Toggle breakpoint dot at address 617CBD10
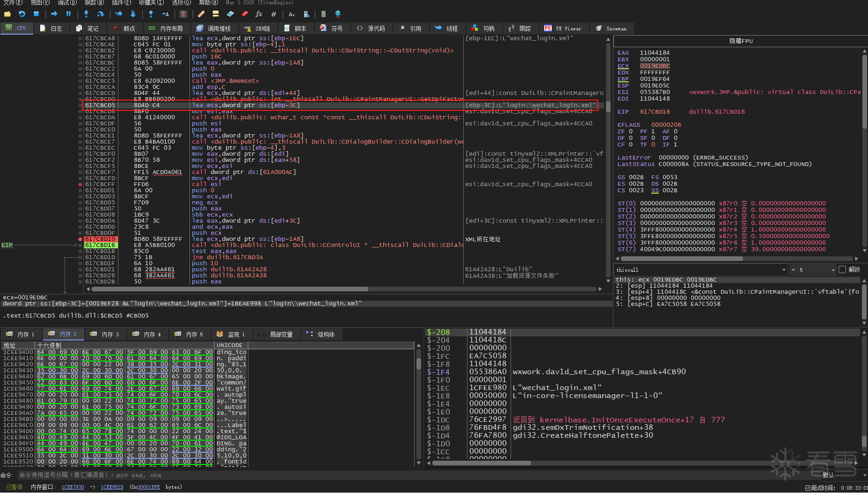The width and height of the screenshot is (868, 493). click(80, 239)
